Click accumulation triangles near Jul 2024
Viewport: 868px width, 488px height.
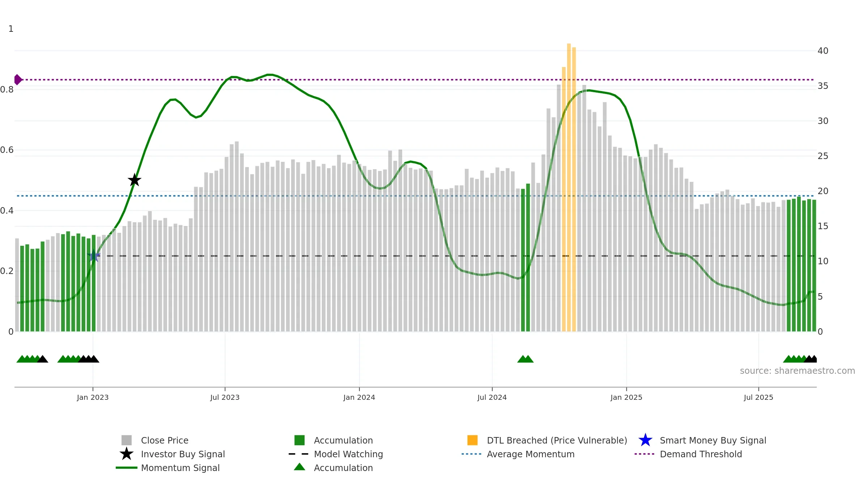tap(526, 359)
